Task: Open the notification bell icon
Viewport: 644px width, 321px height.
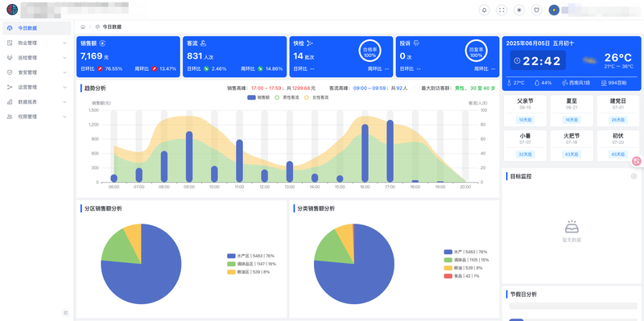Action: [485, 10]
